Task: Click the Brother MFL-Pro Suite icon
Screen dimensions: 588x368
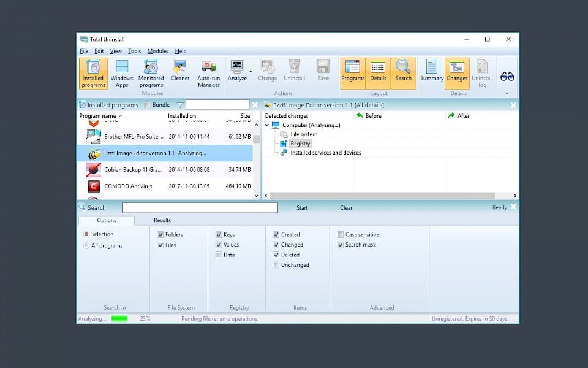Action: 93,137
